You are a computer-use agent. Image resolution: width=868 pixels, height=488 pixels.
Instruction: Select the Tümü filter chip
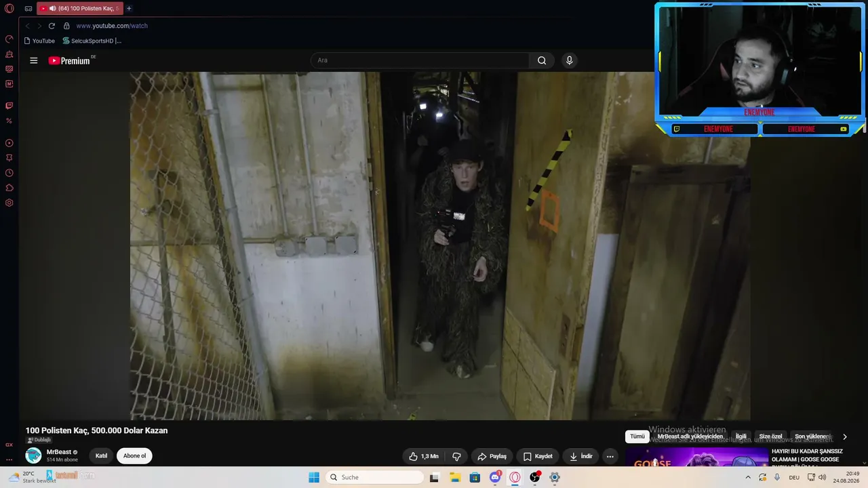637,436
